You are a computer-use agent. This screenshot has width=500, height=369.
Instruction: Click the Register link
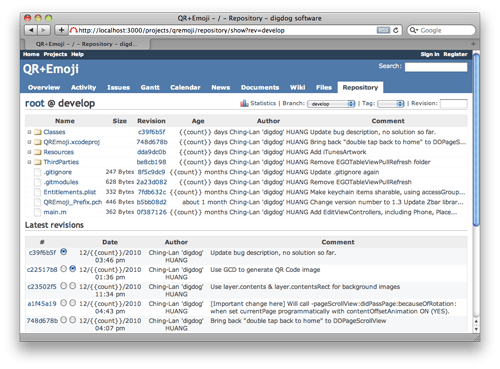455,54
